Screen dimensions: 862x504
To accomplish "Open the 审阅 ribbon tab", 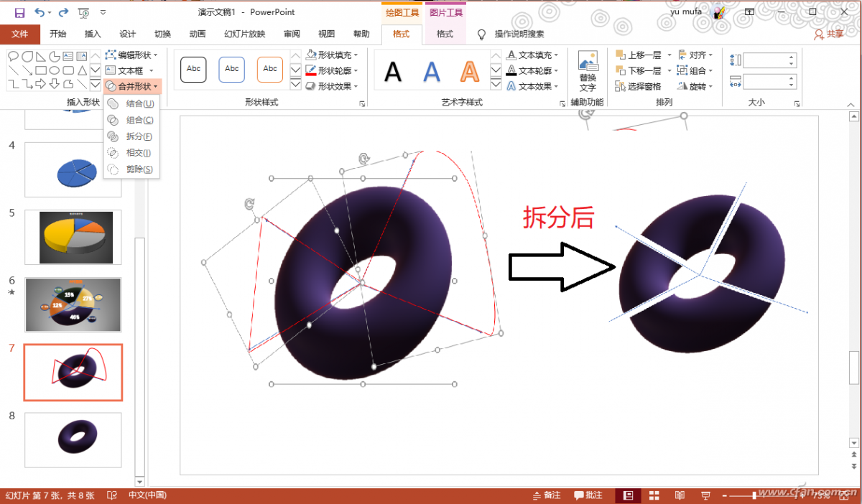I will [x=292, y=34].
